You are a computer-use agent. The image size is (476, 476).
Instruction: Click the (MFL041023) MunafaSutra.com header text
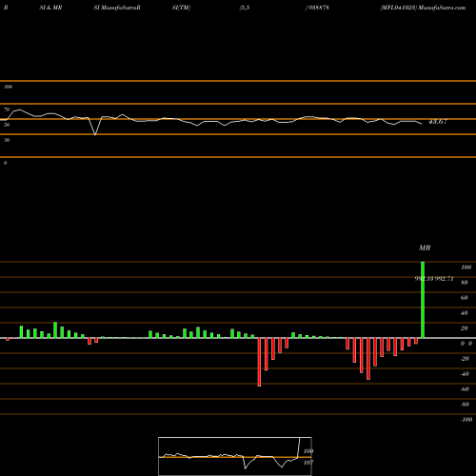pos(423,8)
